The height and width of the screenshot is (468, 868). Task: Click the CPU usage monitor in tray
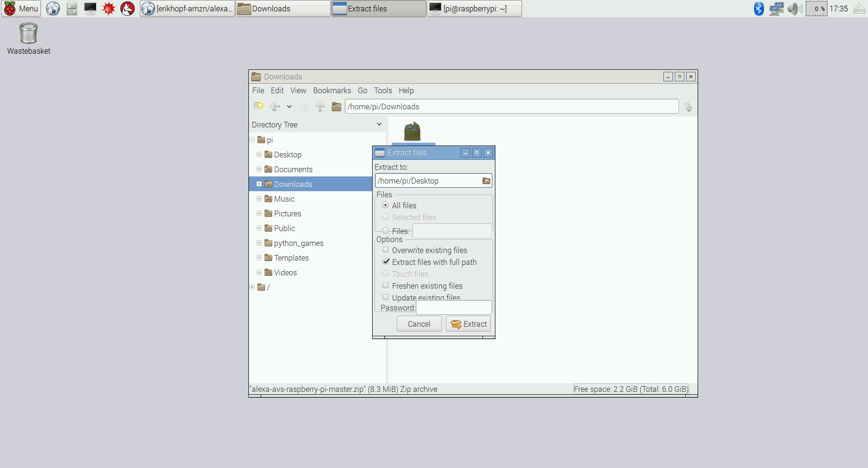817,9
